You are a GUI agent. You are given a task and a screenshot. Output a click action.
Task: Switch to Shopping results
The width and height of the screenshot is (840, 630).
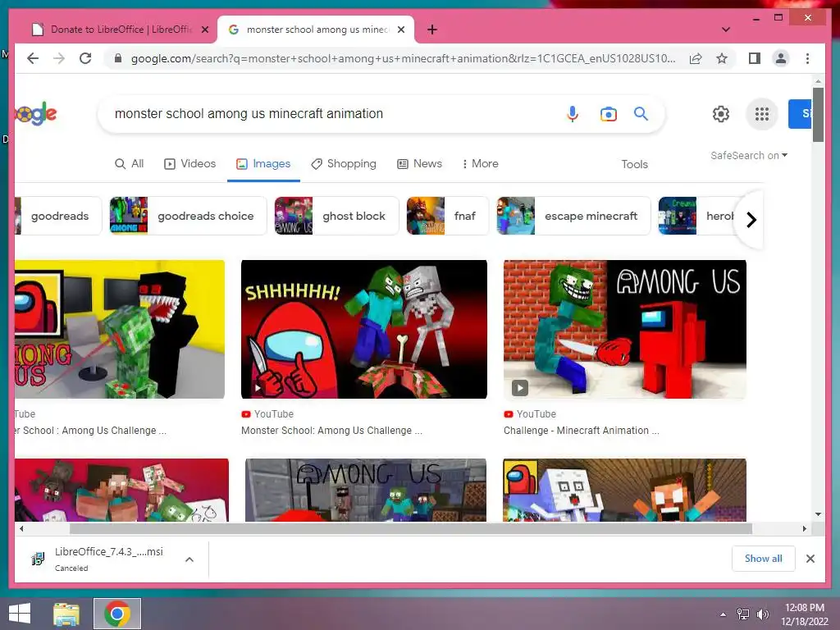tap(344, 164)
